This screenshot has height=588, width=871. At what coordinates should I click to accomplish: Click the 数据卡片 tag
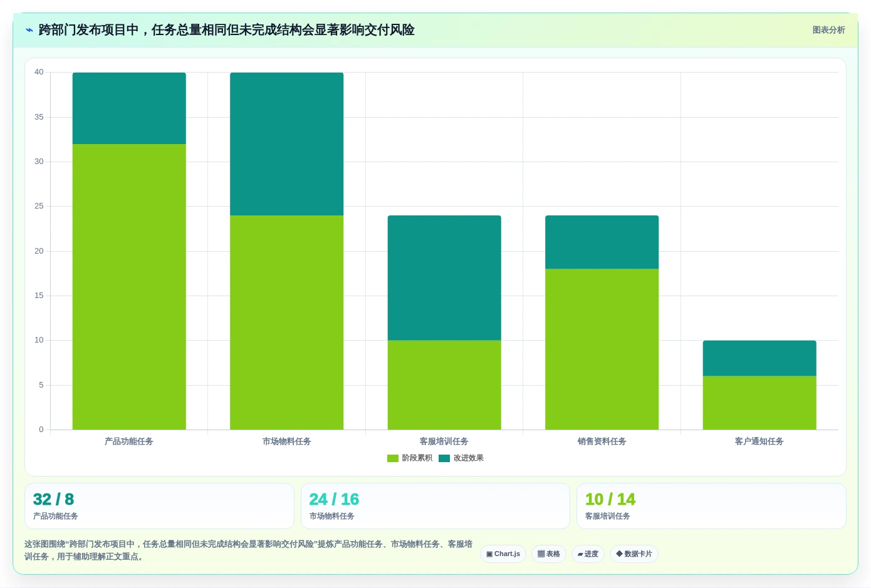[x=634, y=554]
